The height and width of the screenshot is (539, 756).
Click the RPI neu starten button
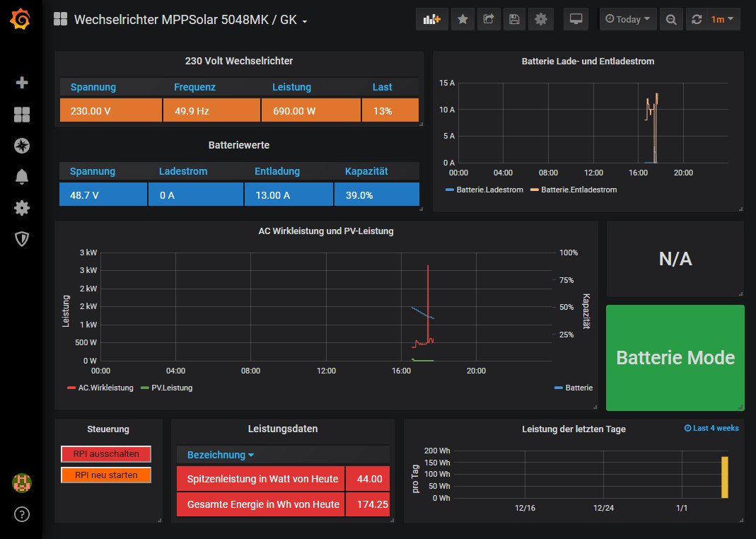click(107, 475)
